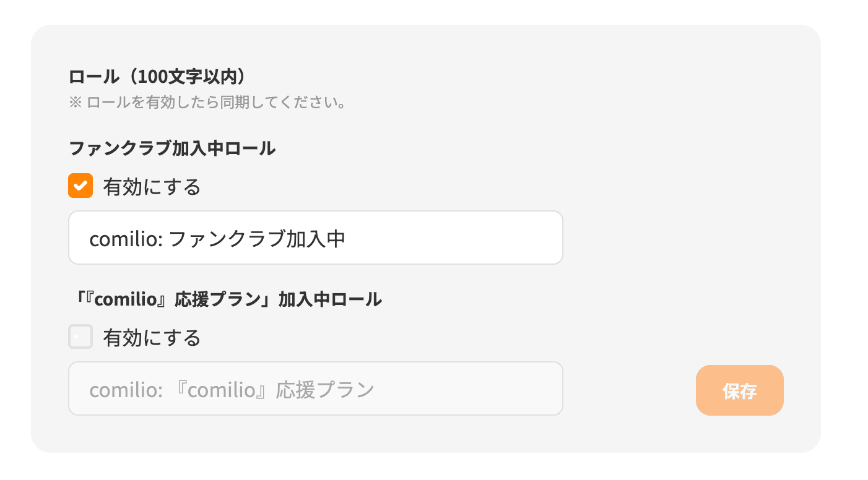Save the role settings
Screen dimensions: 868x480
click(x=739, y=390)
